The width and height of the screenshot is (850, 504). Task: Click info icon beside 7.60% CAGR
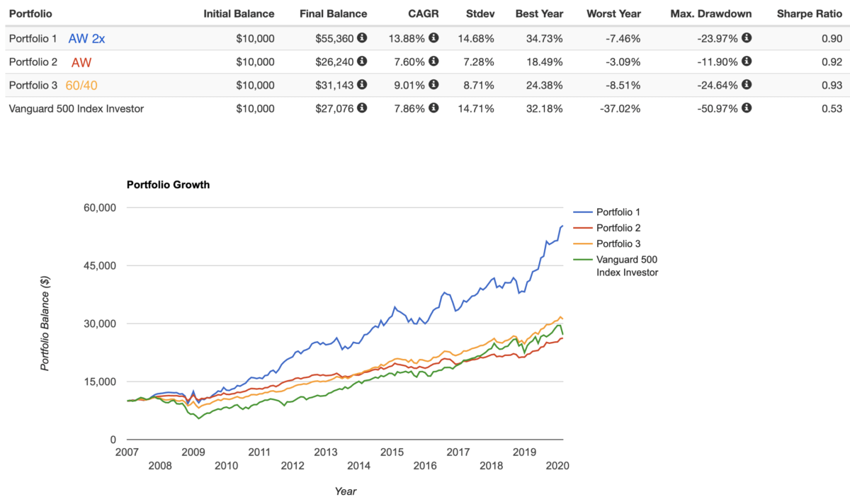coord(433,62)
